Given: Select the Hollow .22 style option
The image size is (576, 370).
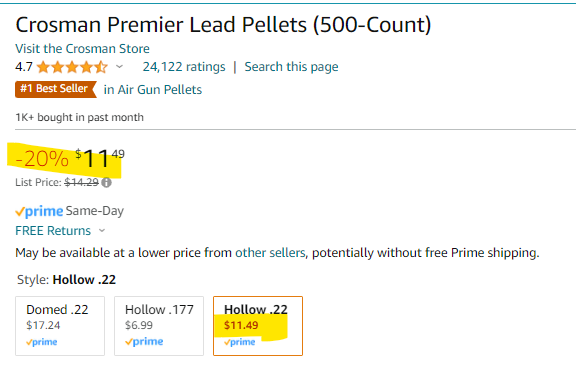Looking at the screenshot, I should [x=258, y=326].
